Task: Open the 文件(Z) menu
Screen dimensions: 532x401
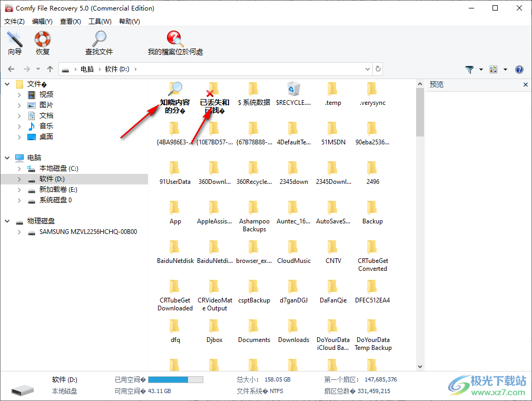Action: click(14, 22)
